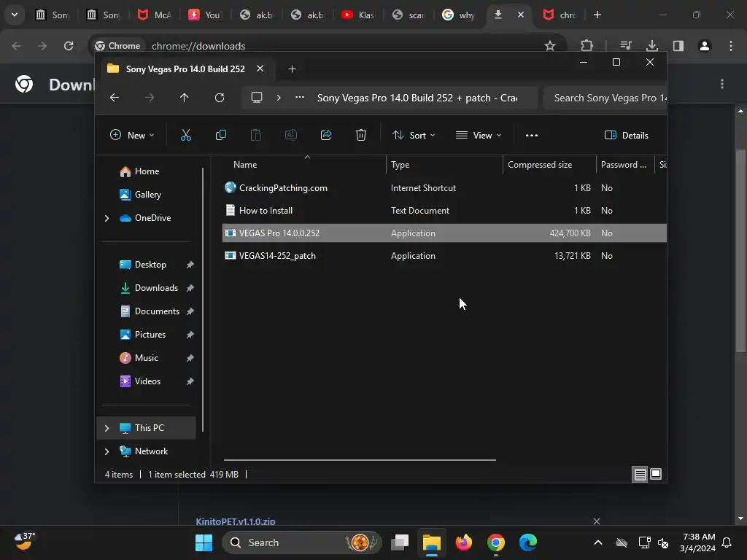Image resolution: width=747 pixels, height=560 pixels.
Task: Open the Windows Start menu
Action: point(204,542)
